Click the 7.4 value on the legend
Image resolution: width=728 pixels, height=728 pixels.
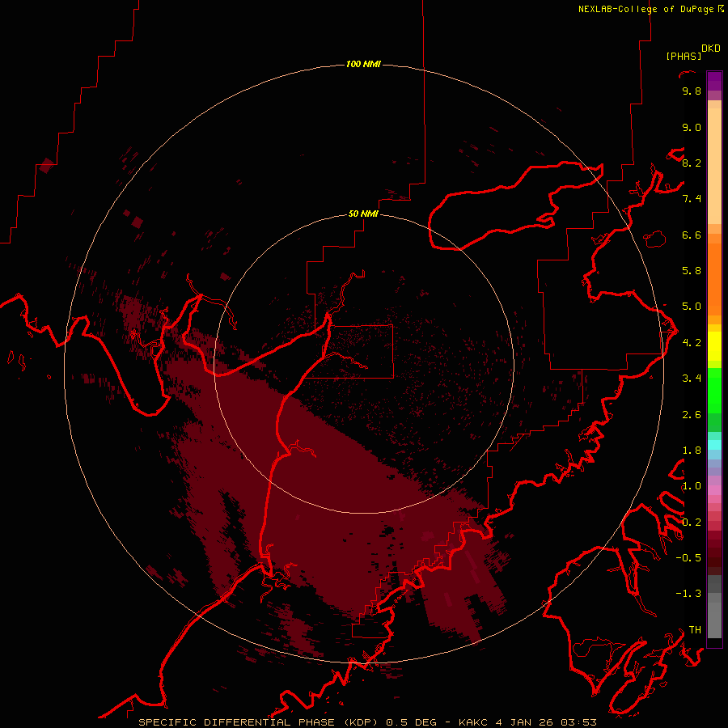pyautogui.click(x=692, y=199)
